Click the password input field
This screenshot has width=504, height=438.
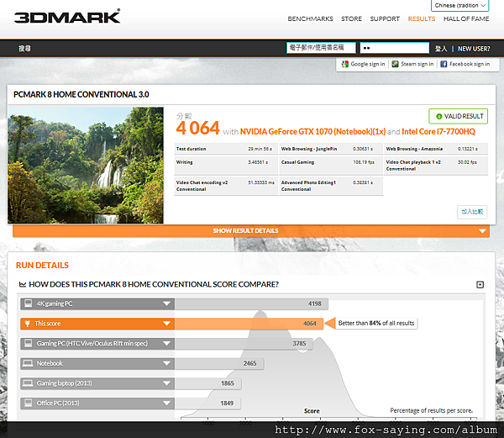[395, 48]
